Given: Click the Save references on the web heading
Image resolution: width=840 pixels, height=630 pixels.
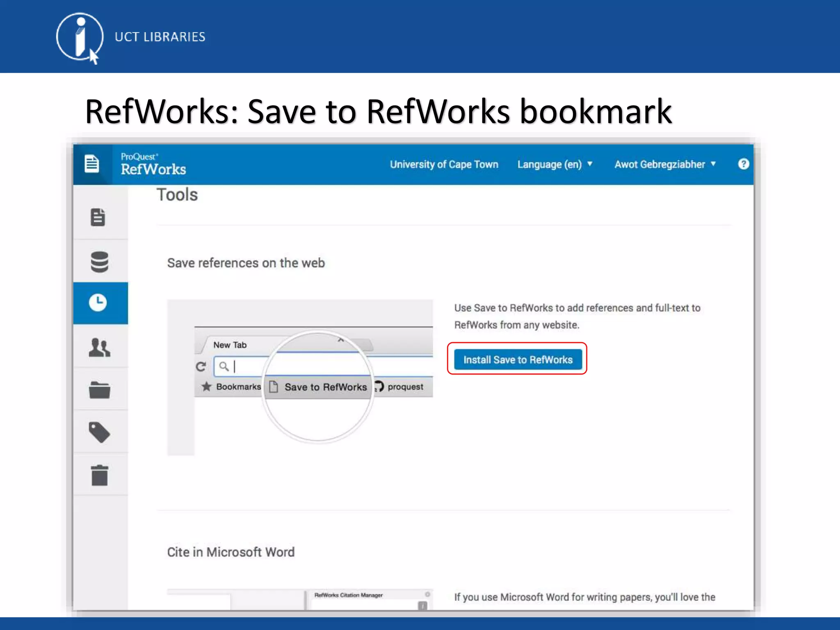Looking at the screenshot, I should (x=246, y=263).
